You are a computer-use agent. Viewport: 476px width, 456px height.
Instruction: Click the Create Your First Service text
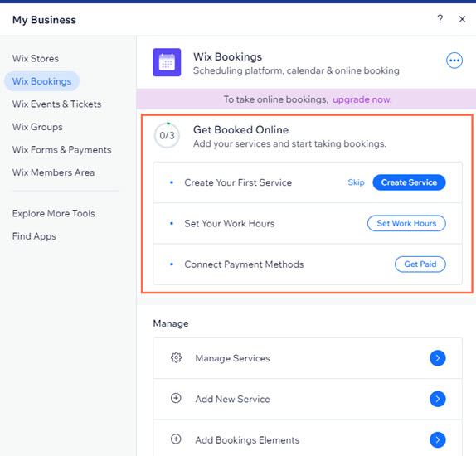[x=238, y=182]
